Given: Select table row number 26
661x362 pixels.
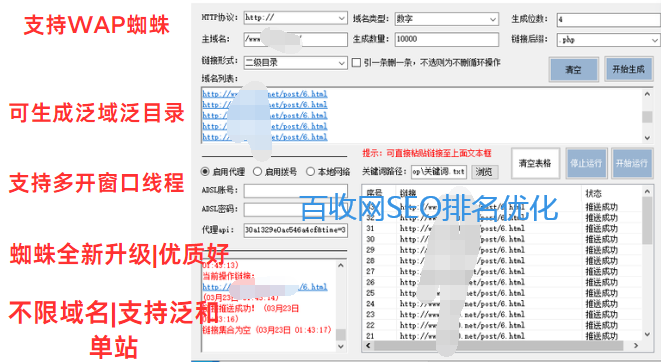Looking at the screenshot, I should click(x=502, y=282).
